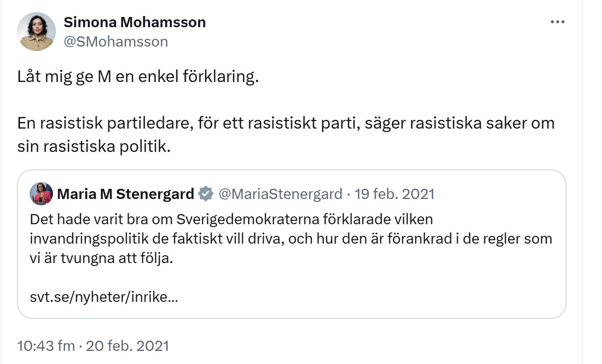Viewport: 602px width, 364px height.
Task: Open the @SMohamsson handle link
Action: tap(116, 42)
